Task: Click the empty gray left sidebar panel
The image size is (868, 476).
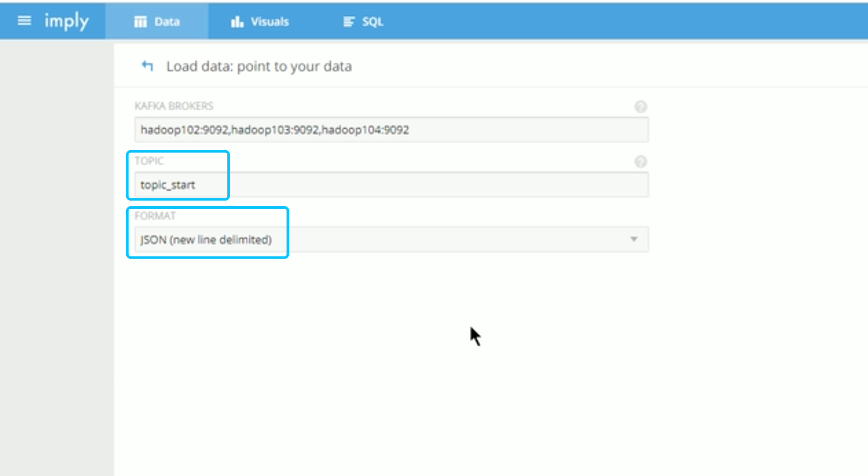Action: click(x=56, y=258)
